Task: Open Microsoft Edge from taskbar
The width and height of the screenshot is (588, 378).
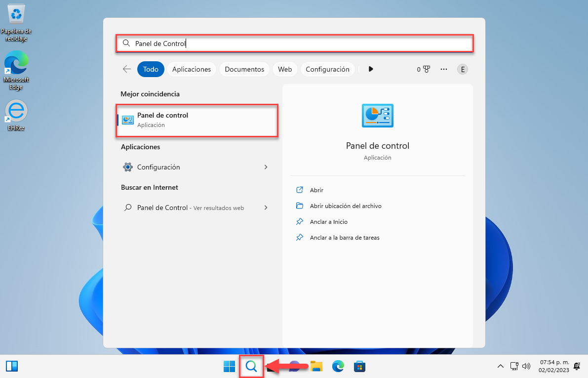Action: coord(338,366)
